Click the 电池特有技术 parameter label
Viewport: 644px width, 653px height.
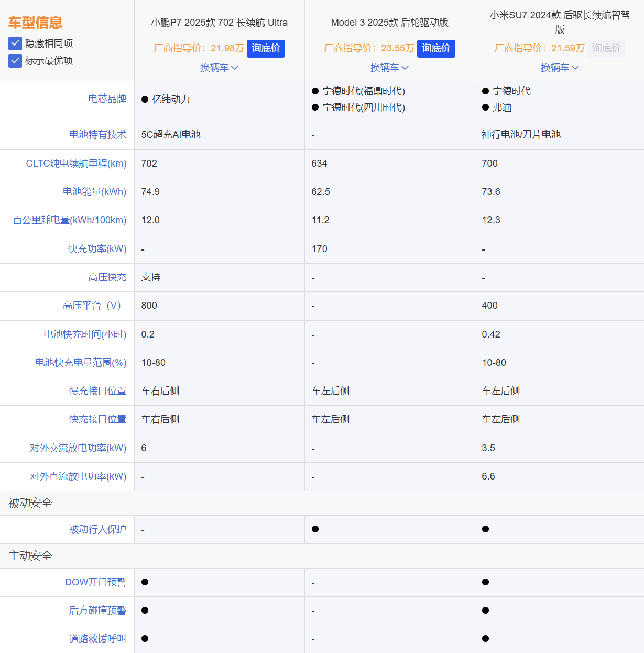98,135
